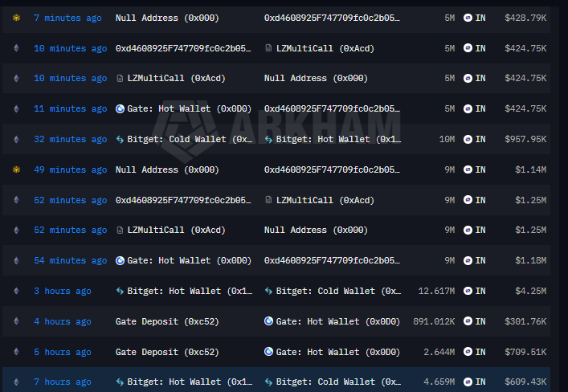
Task: Open the 7 hours ago transaction link
Action: pyautogui.click(x=63, y=382)
